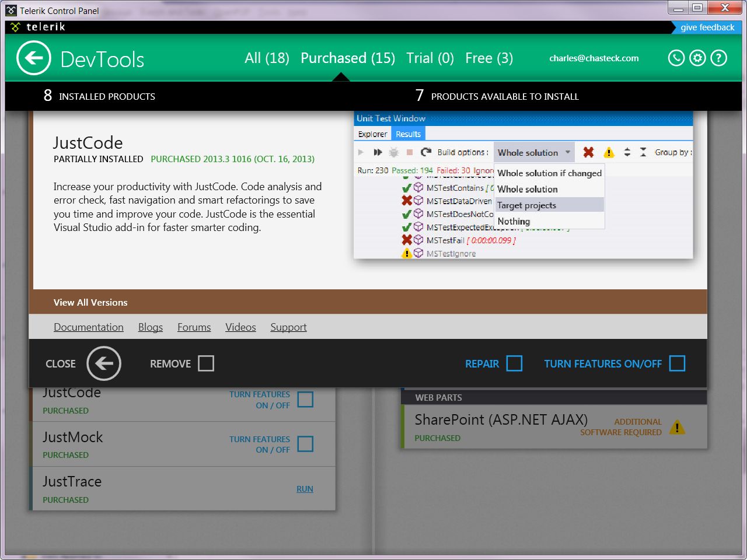Click the Telerik Control Panel title bar icon
Viewport: 747px width, 560px height.
11,10
